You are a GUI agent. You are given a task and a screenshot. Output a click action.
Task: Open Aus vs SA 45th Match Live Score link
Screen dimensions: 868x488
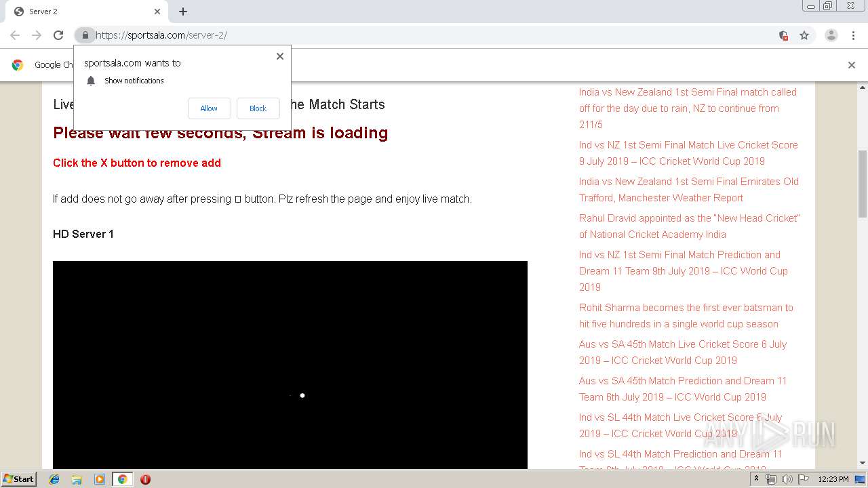(x=683, y=352)
